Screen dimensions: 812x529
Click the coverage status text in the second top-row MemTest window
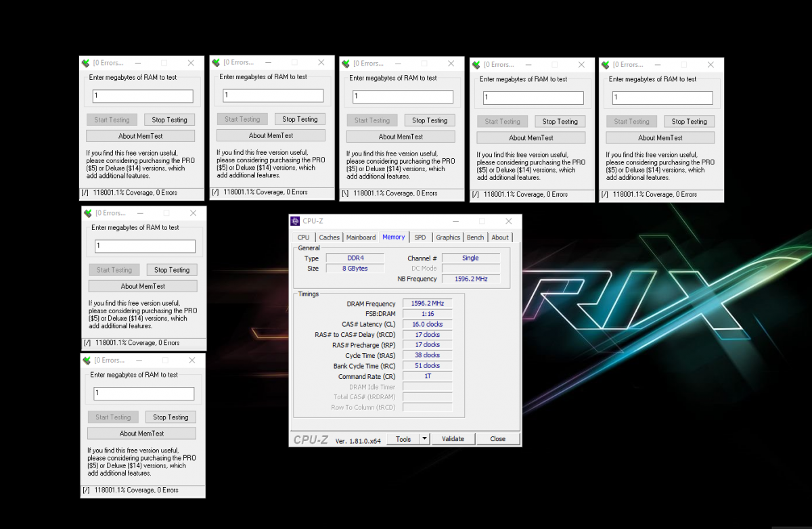[265, 192]
